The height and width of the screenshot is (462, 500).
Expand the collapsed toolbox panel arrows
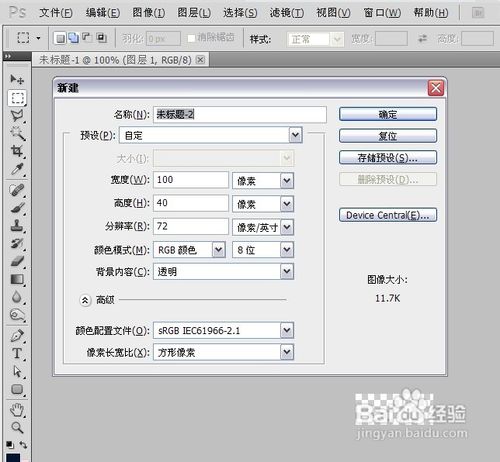pyautogui.click(x=8, y=56)
